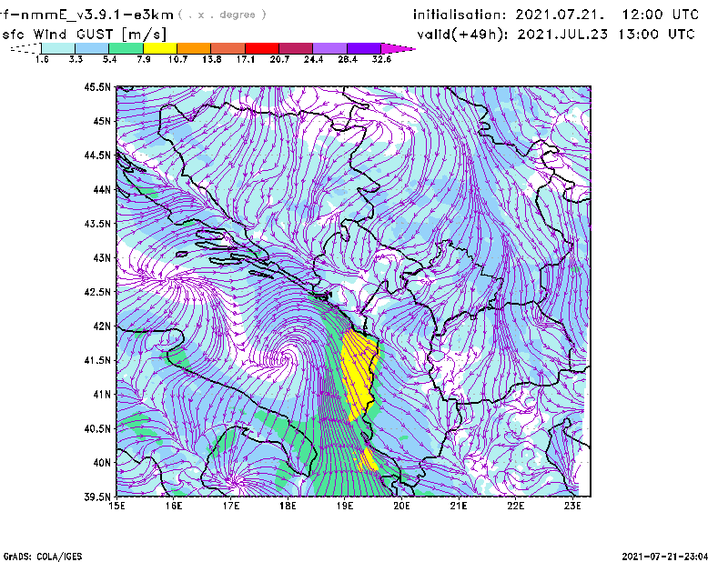Click the yellow 7.9–10.7 legend swatch
728x562 pixels.
(160, 48)
